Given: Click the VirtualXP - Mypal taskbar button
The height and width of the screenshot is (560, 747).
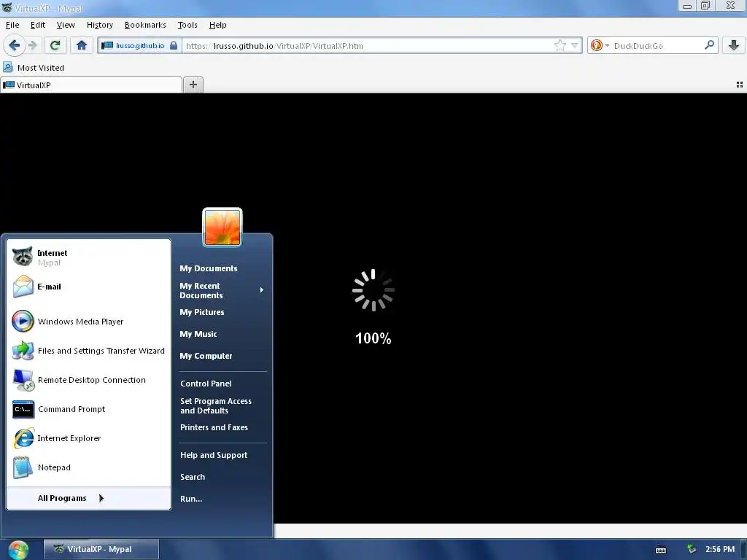Looking at the screenshot, I should tap(101, 549).
